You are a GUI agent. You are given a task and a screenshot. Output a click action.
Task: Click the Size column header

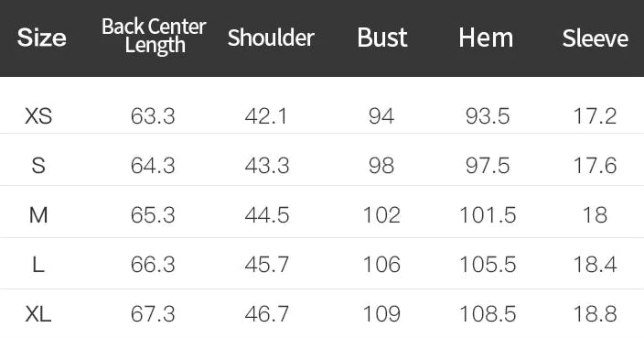[41, 38]
